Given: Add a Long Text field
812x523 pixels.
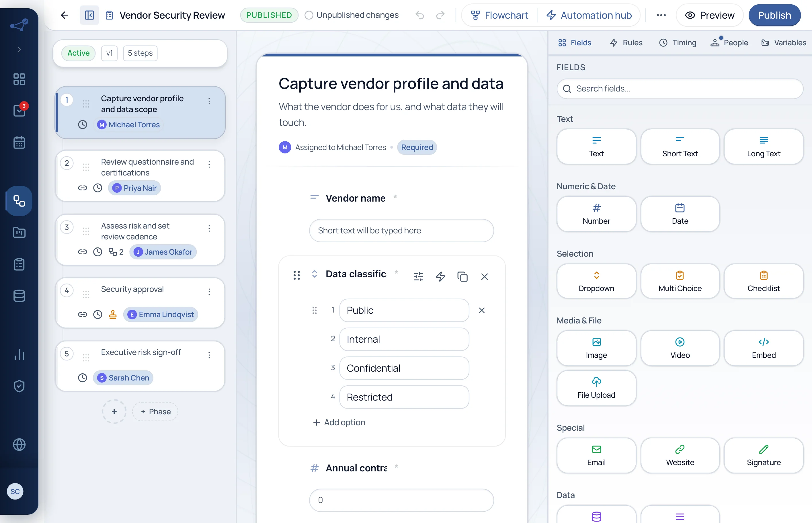Looking at the screenshot, I should click(x=764, y=147).
